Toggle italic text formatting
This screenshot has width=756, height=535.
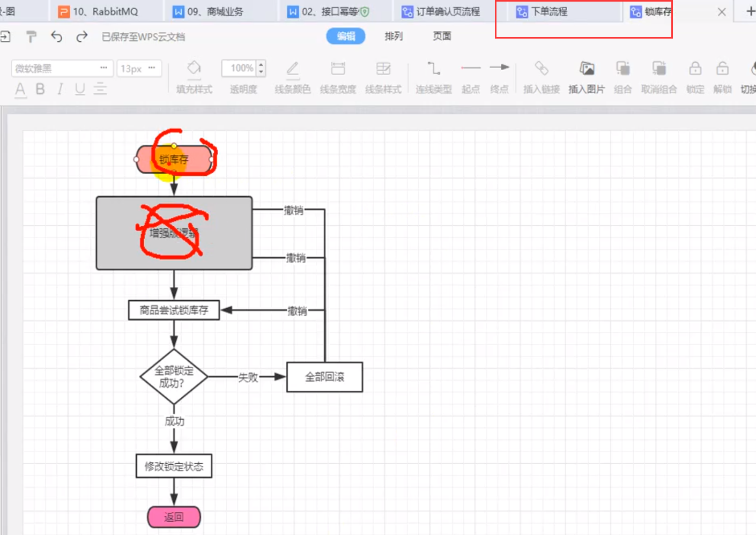60,89
